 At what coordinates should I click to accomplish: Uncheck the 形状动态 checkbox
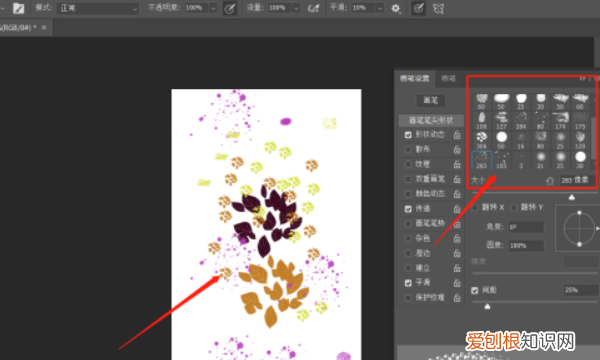pos(408,135)
